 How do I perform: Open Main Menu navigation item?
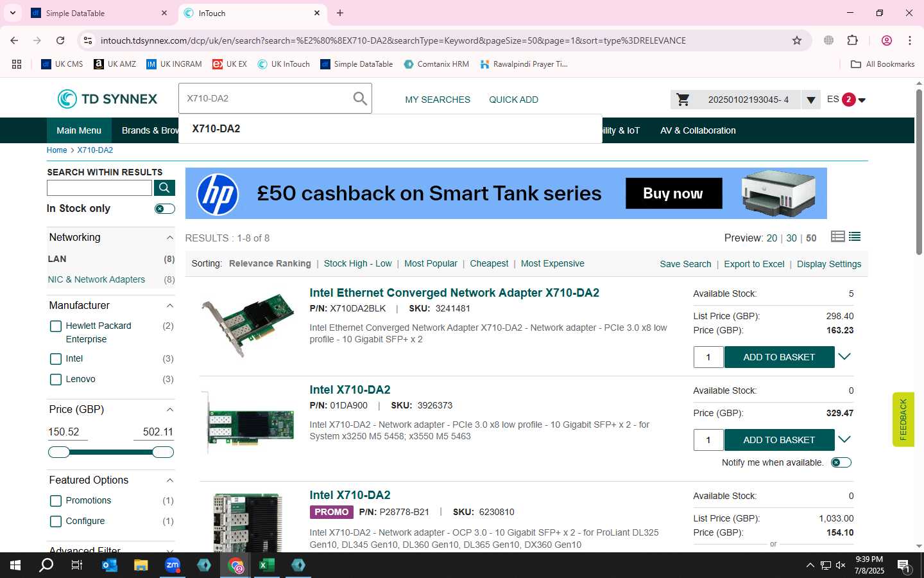pos(79,130)
